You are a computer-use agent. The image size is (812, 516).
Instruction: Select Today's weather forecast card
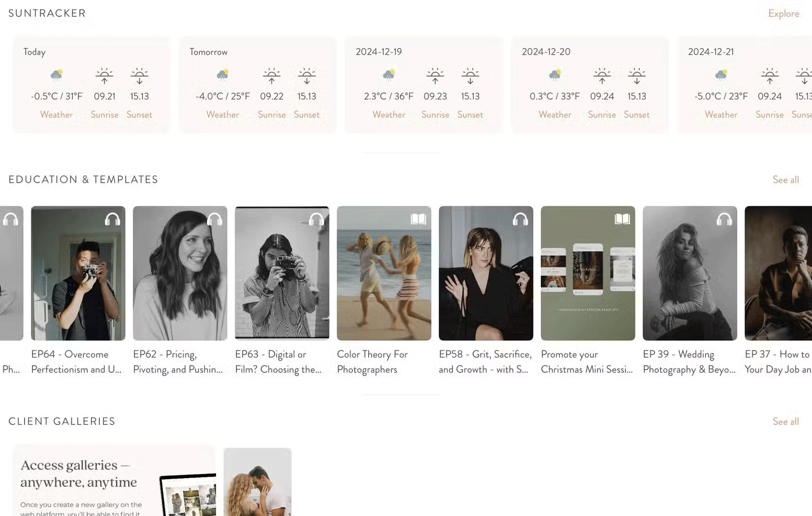tap(92, 85)
